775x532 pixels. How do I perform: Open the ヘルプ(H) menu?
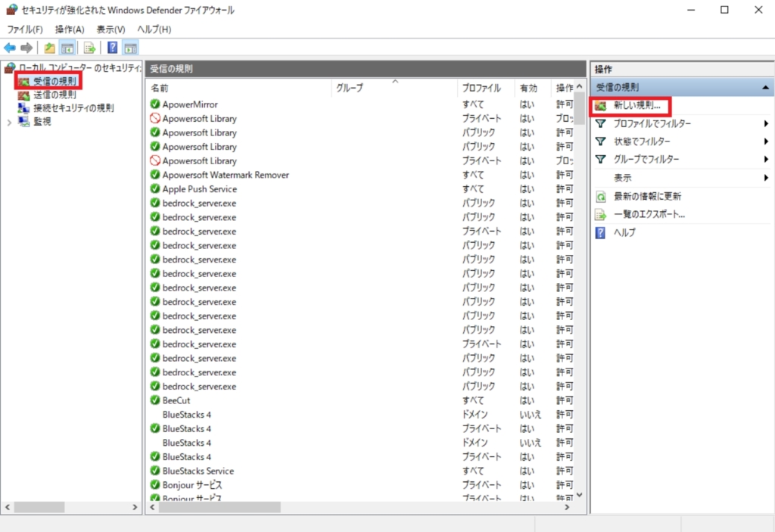154,30
